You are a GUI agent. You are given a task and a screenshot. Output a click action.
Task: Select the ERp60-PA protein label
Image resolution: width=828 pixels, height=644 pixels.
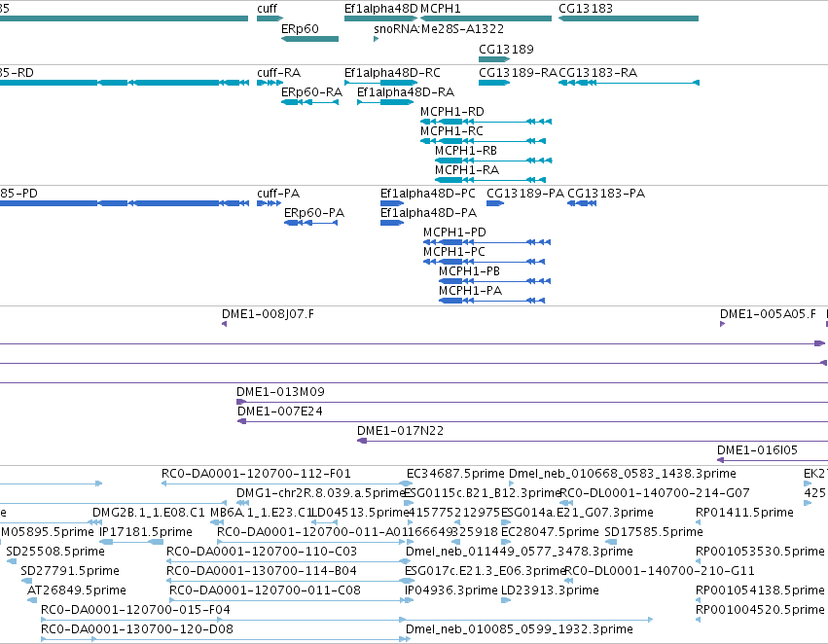pyautogui.click(x=314, y=213)
